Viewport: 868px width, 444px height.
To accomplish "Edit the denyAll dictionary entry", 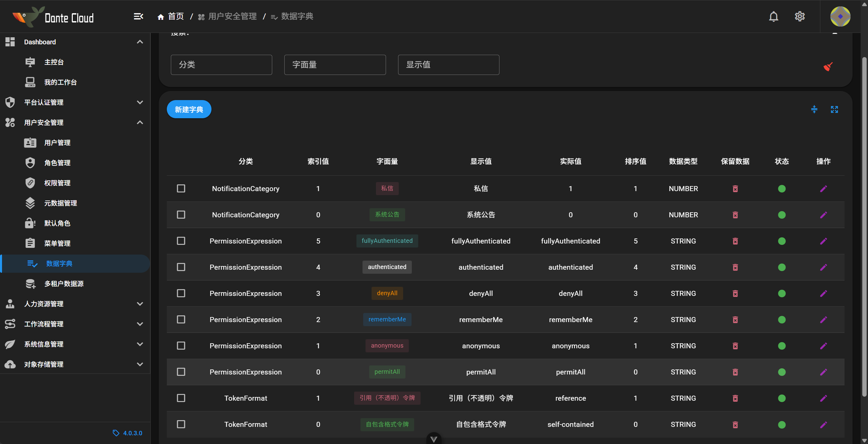I will [823, 293].
